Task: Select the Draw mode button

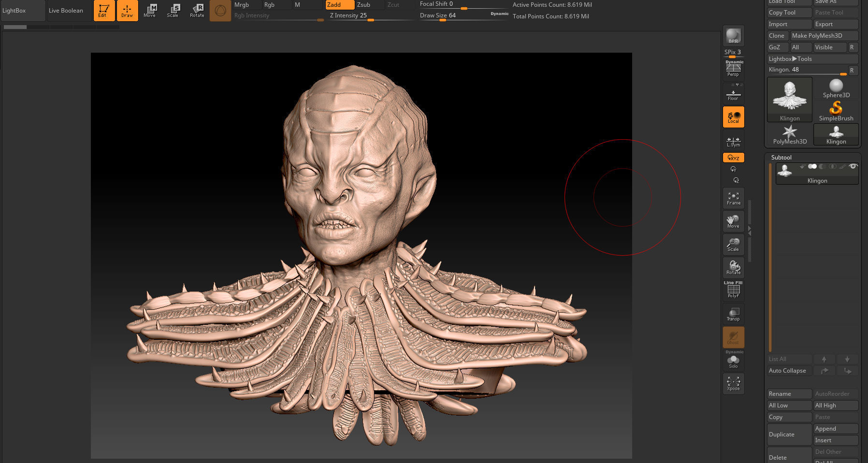Action: coord(127,11)
